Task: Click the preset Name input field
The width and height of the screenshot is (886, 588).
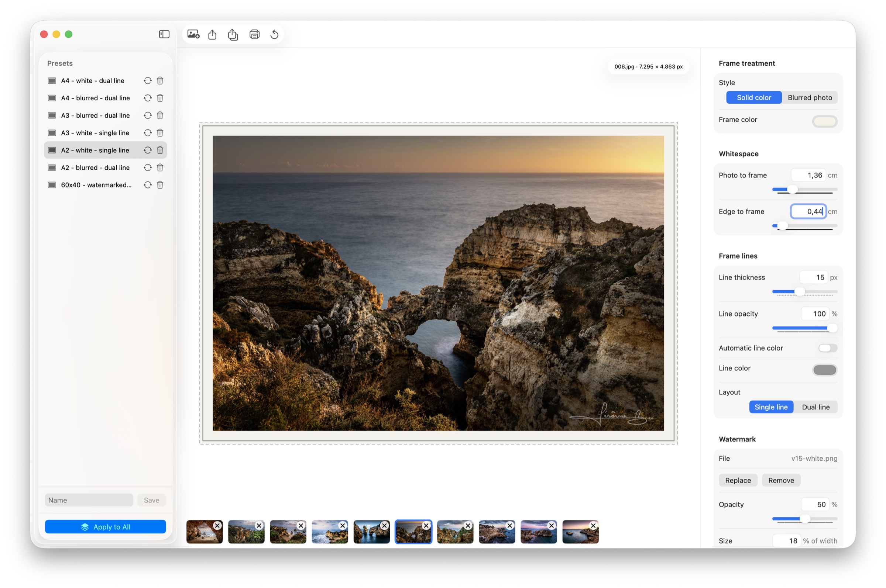Action: 89,500
